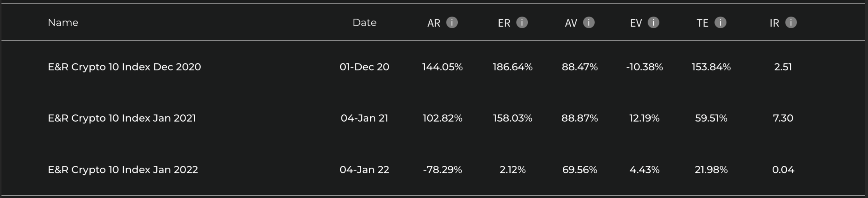The image size is (868, 198).
Task: Click the info icon next to AR
Action: coord(451,23)
